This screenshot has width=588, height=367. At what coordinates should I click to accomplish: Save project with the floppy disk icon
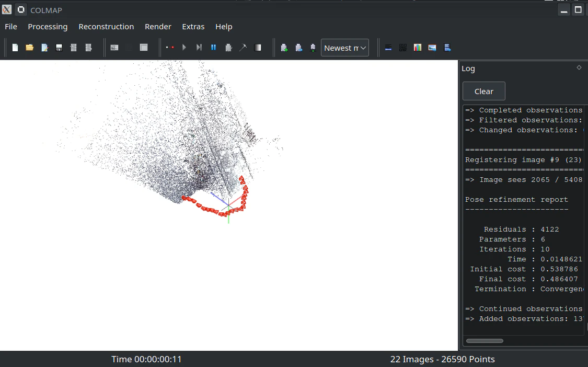59,48
